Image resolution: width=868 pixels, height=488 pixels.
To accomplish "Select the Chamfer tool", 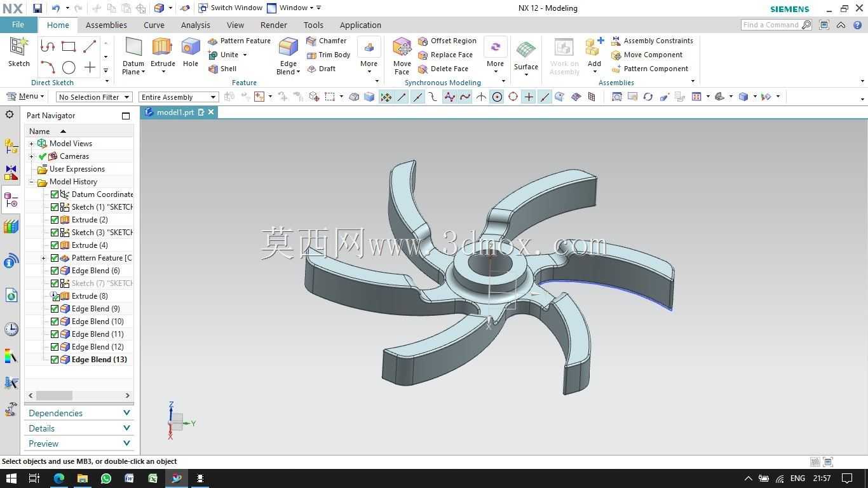I will pyautogui.click(x=327, y=41).
